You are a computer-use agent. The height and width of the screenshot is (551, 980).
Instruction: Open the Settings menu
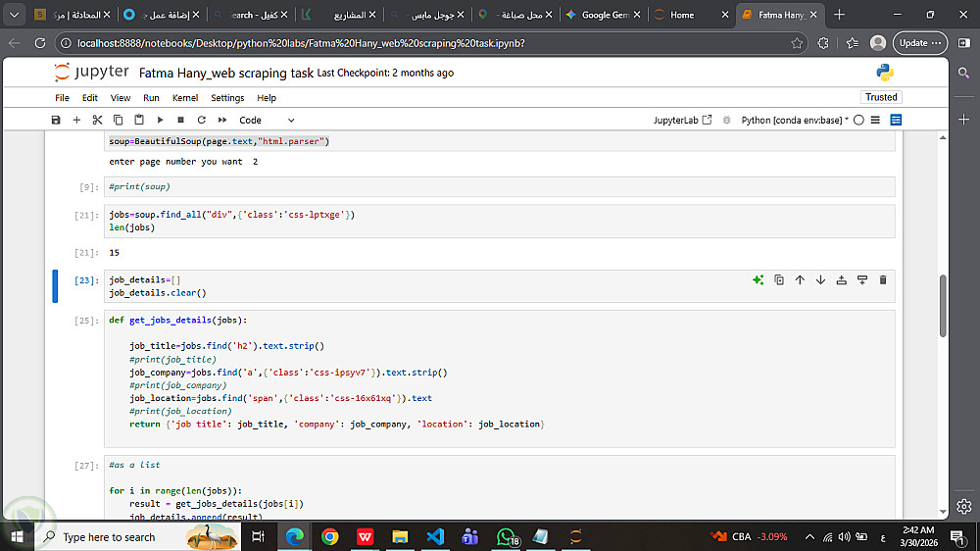227,98
